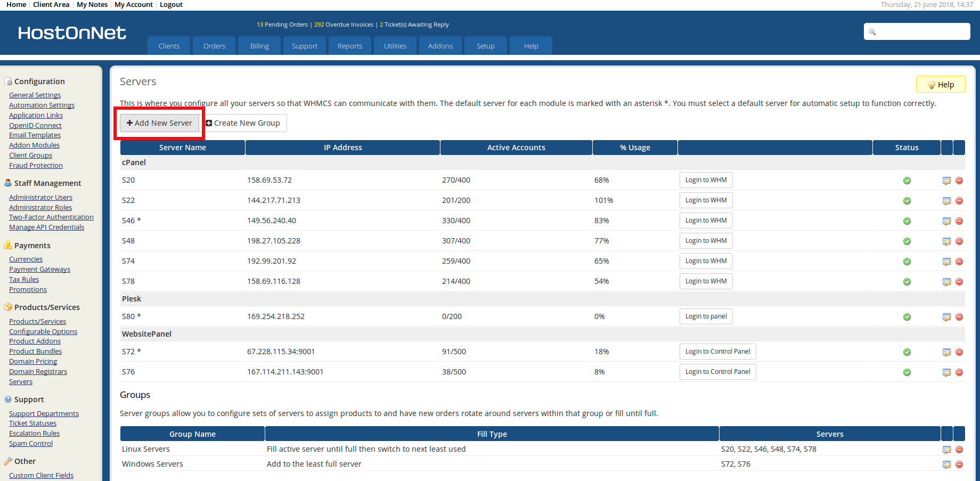Open the Billing menu tab
Image resolution: width=980 pixels, height=481 pixels.
(259, 46)
